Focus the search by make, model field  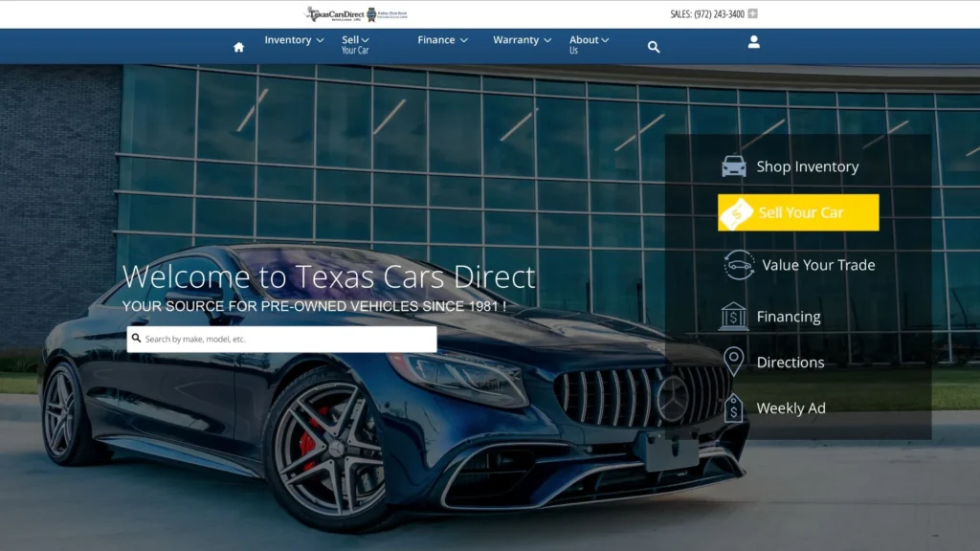tap(282, 339)
